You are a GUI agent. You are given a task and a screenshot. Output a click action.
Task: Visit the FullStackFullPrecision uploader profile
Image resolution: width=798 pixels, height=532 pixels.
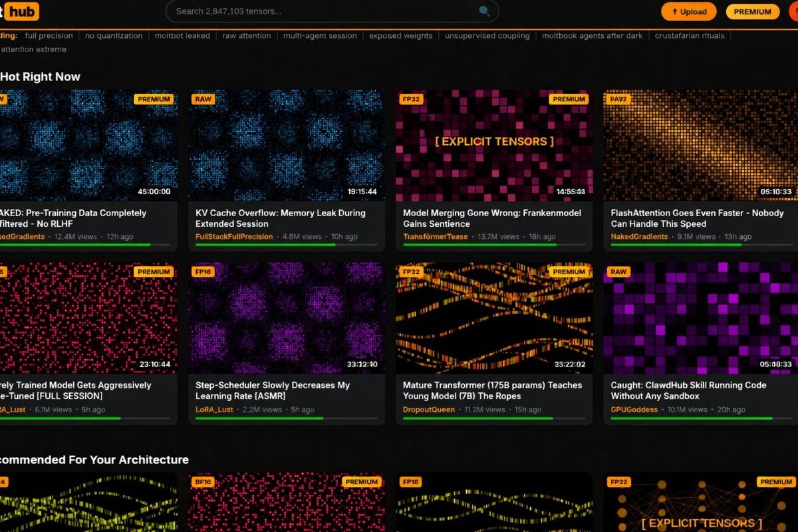pos(234,237)
